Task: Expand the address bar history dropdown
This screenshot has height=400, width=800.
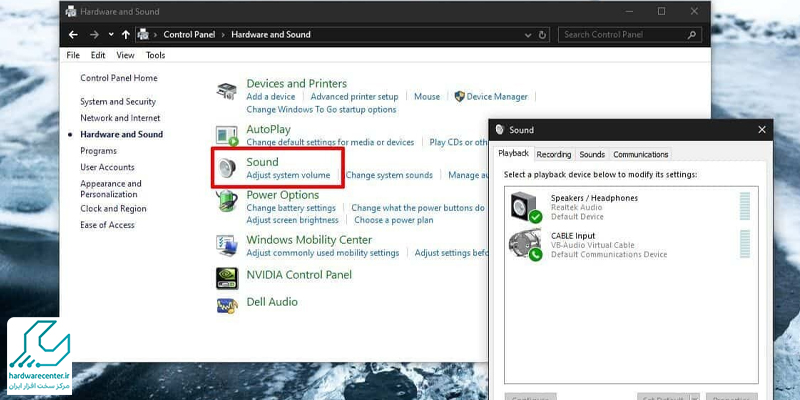Action: (528, 35)
